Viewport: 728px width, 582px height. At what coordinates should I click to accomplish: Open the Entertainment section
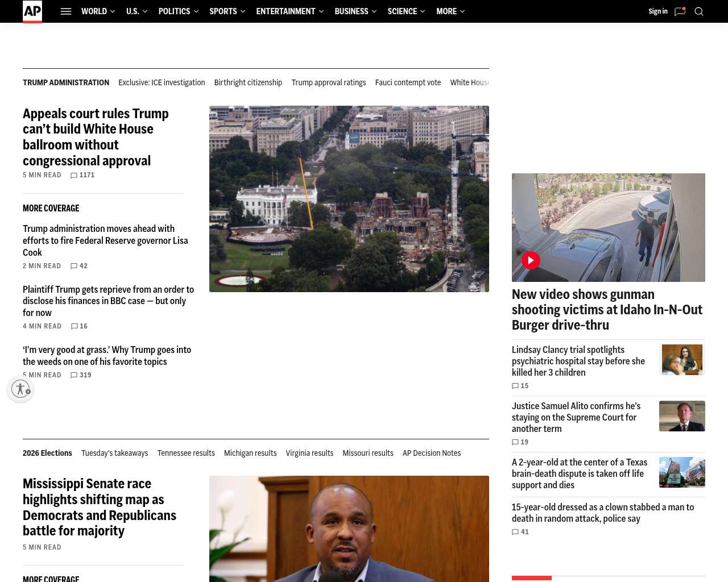tap(286, 11)
